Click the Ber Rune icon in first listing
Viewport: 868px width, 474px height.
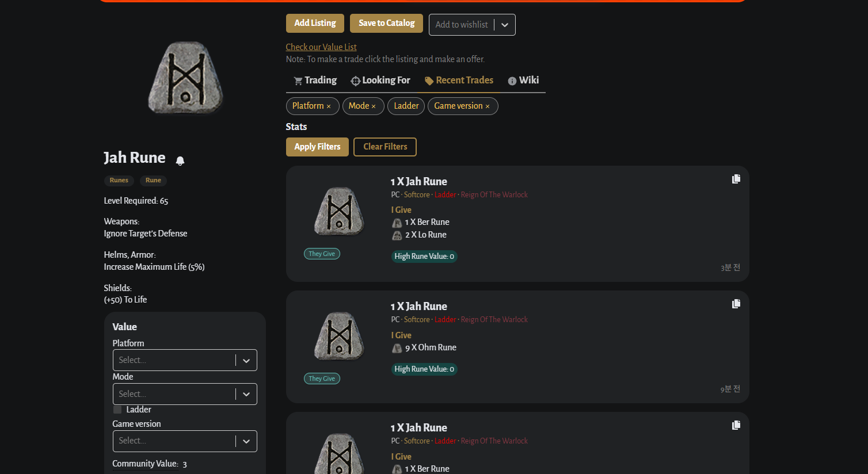397,223
